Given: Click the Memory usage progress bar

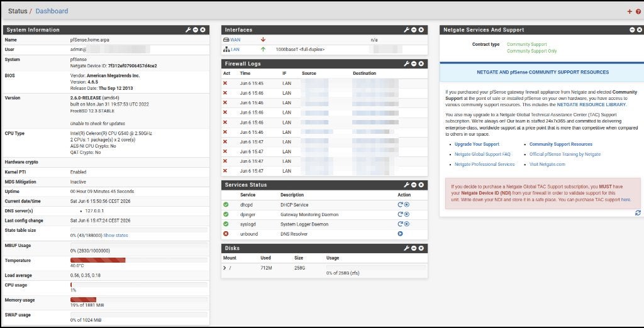Looking at the screenshot, I should [139, 300].
